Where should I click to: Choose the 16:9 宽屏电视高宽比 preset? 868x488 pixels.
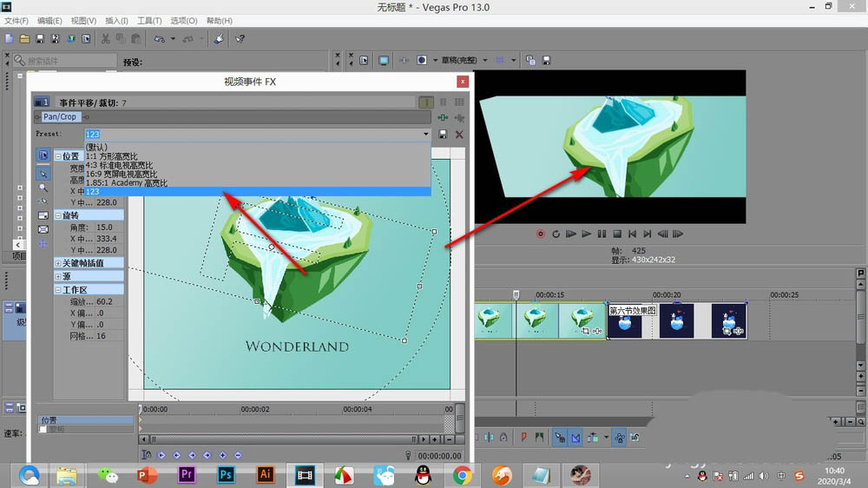pos(258,174)
